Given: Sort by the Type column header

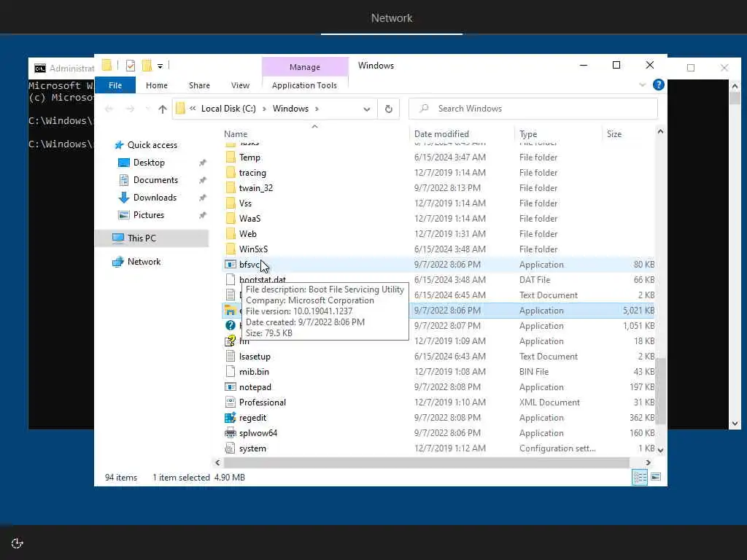Looking at the screenshot, I should pos(528,134).
